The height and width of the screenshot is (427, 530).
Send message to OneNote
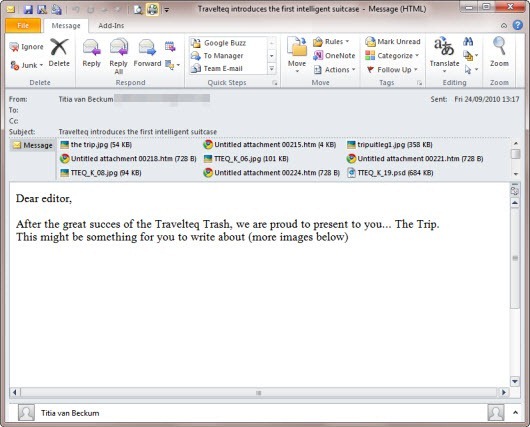pyautogui.click(x=334, y=55)
